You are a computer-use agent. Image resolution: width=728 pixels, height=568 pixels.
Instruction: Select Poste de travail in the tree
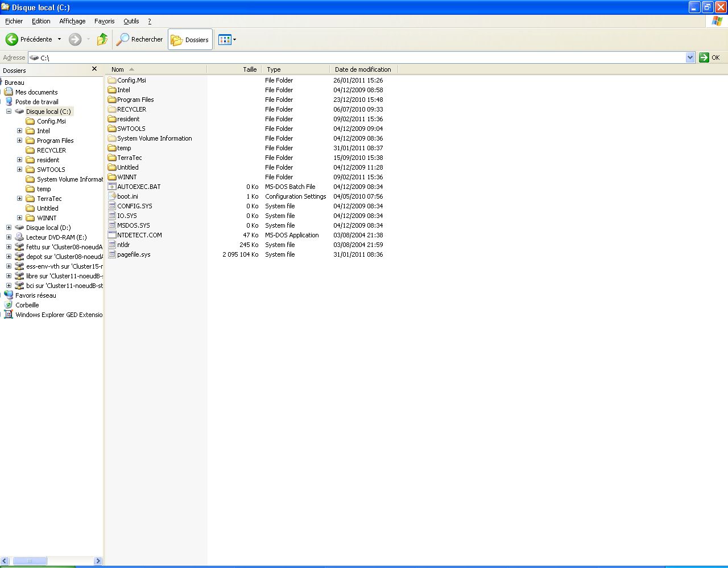(x=37, y=102)
